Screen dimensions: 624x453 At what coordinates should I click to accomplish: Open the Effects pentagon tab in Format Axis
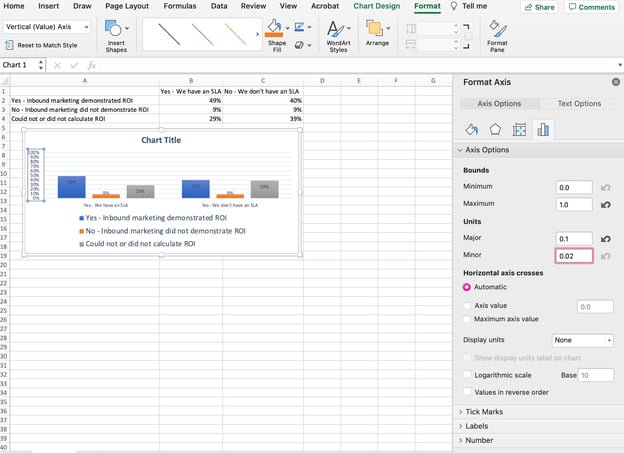[496, 128]
